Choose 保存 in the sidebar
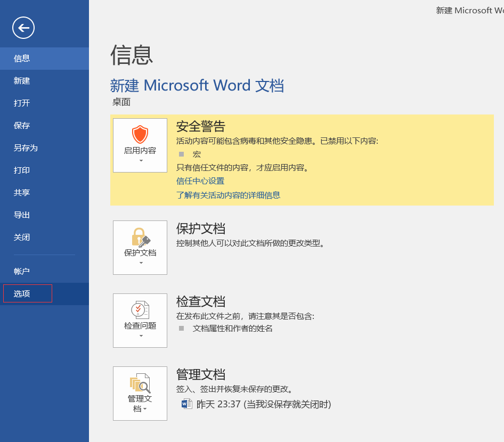The image size is (504, 442). coord(44,126)
